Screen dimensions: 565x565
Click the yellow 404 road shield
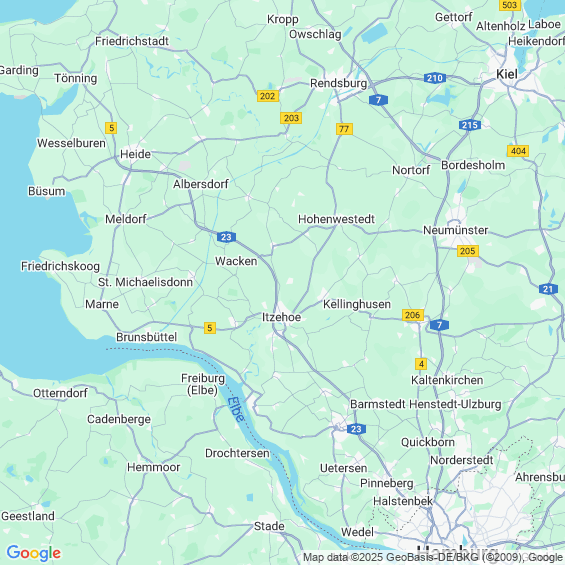click(x=518, y=151)
